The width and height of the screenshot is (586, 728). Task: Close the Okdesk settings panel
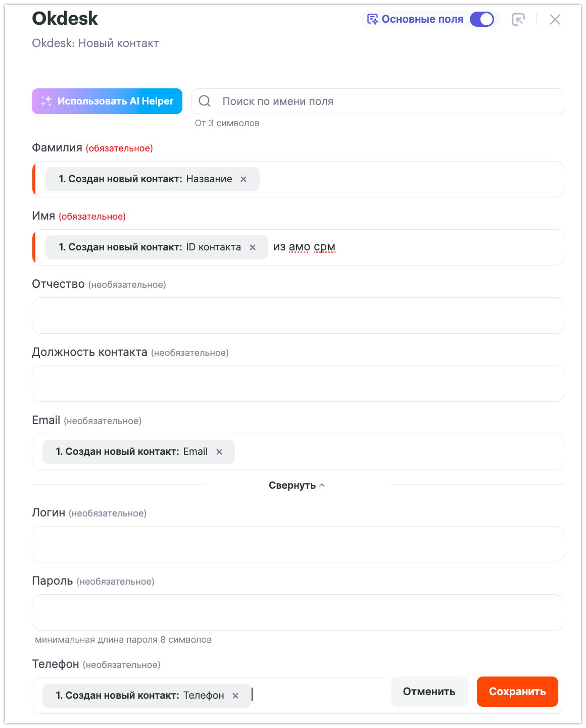555,19
